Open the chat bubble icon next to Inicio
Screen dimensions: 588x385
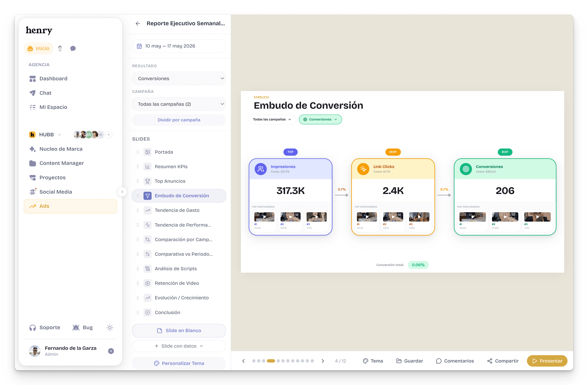(73, 48)
